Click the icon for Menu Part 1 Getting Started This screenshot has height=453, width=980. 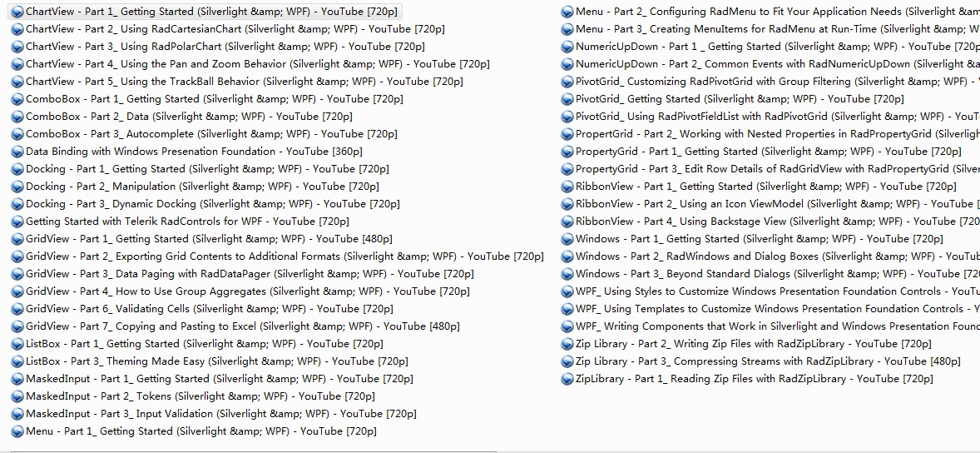(x=17, y=432)
